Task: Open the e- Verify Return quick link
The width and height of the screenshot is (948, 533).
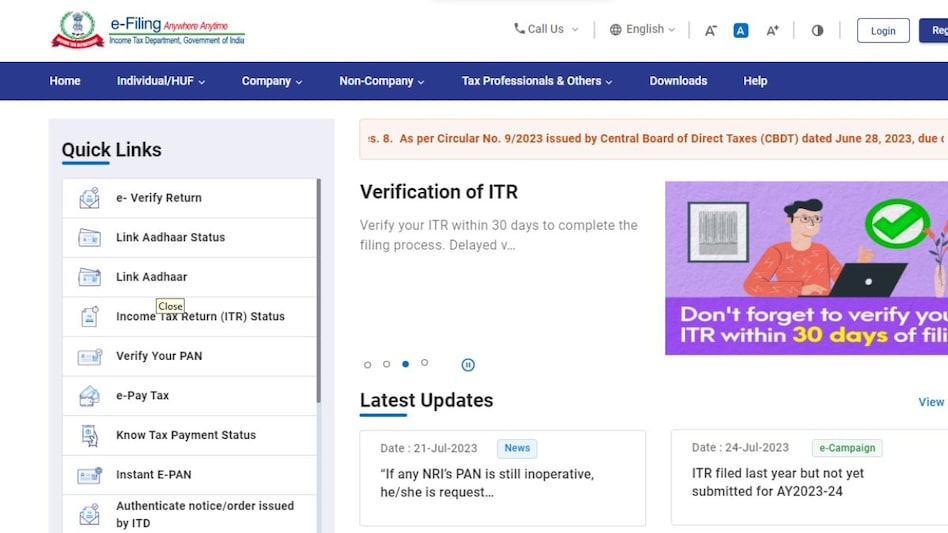Action: 189,198
